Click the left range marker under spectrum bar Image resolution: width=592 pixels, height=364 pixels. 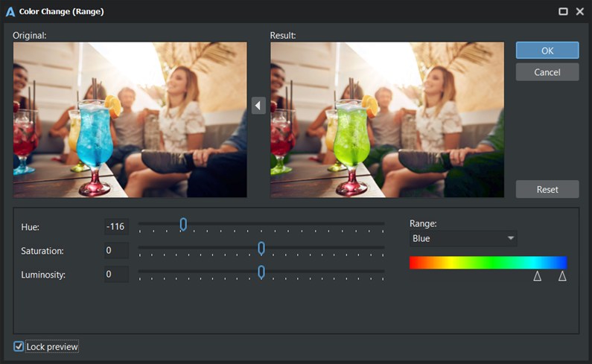537,276
